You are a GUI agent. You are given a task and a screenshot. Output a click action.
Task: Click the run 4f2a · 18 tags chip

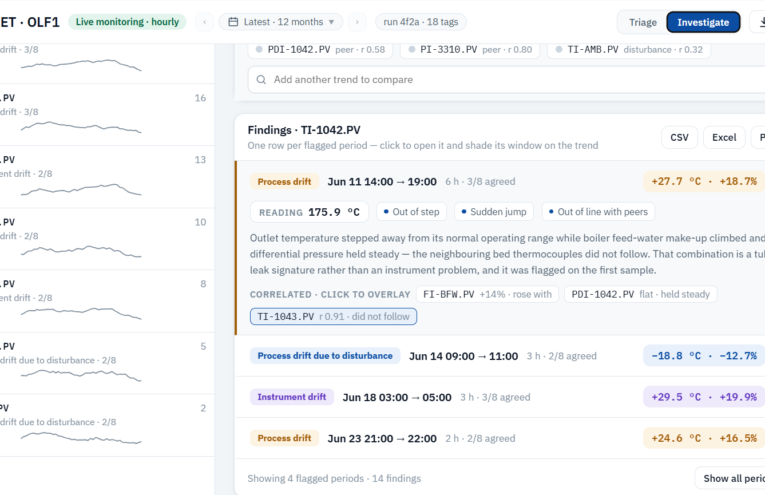[x=421, y=22]
